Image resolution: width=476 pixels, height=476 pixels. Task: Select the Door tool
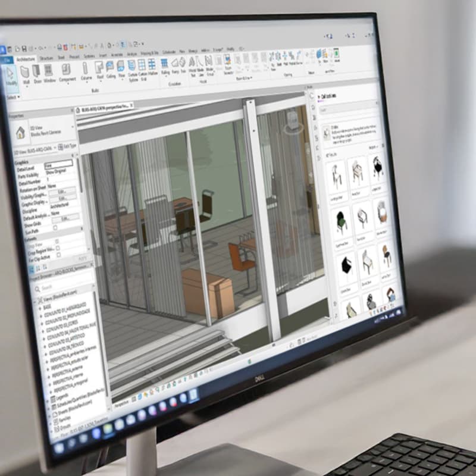37,74
